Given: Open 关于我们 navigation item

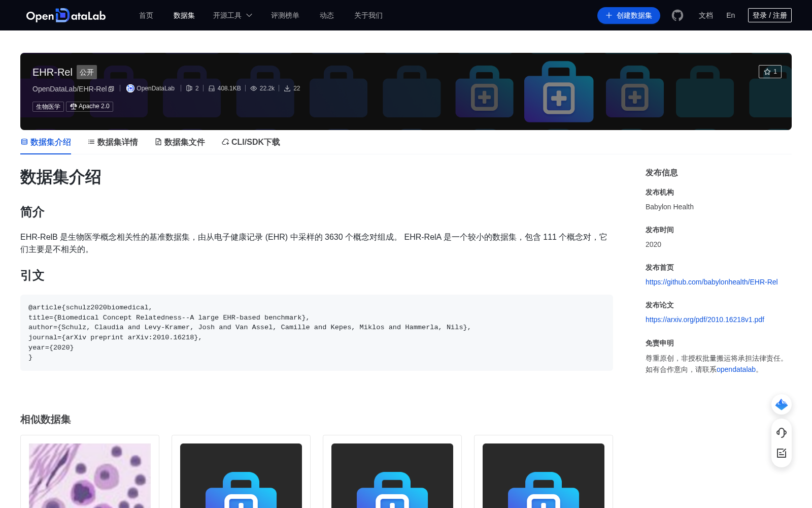Looking at the screenshot, I should (x=368, y=15).
